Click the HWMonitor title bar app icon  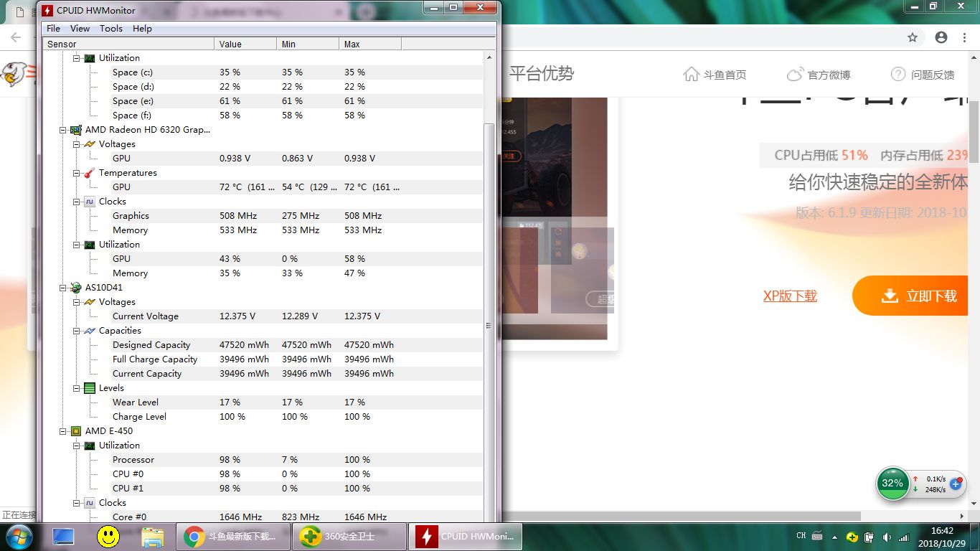pyautogui.click(x=47, y=11)
